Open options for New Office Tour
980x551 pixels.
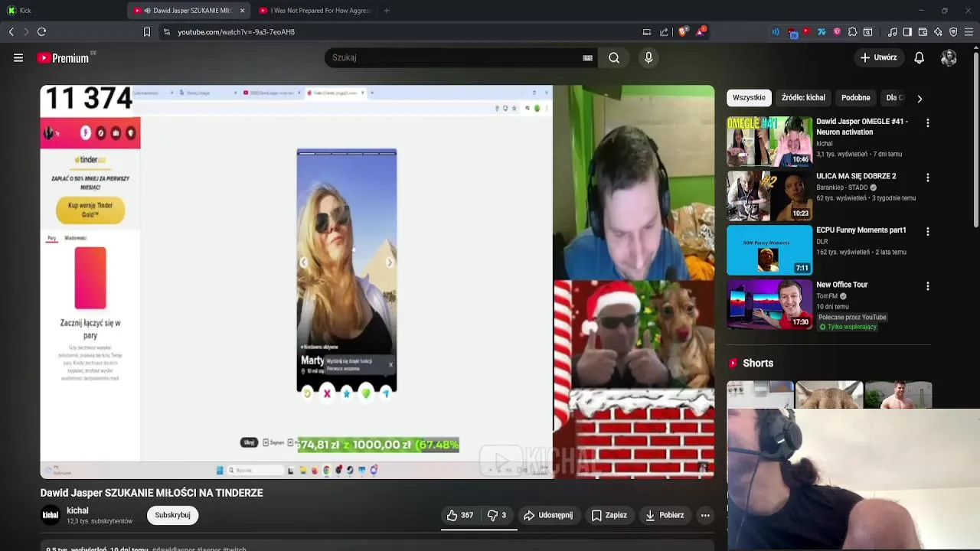point(928,285)
